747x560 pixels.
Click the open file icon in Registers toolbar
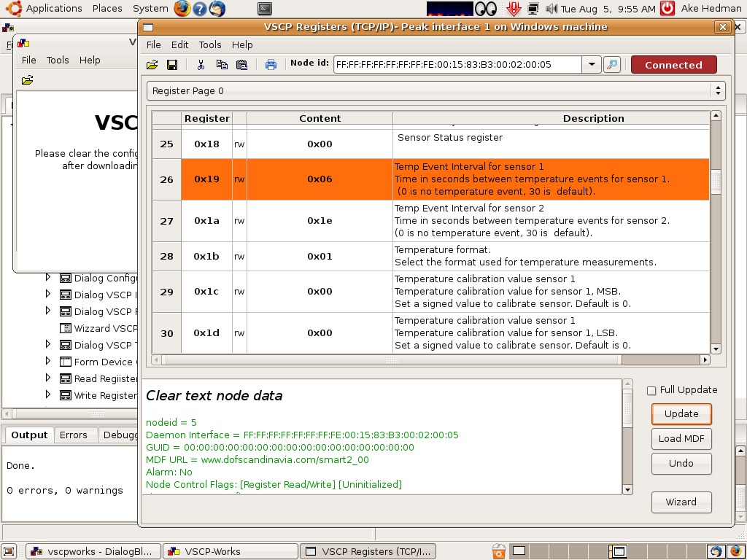pyautogui.click(x=152, y=65)
